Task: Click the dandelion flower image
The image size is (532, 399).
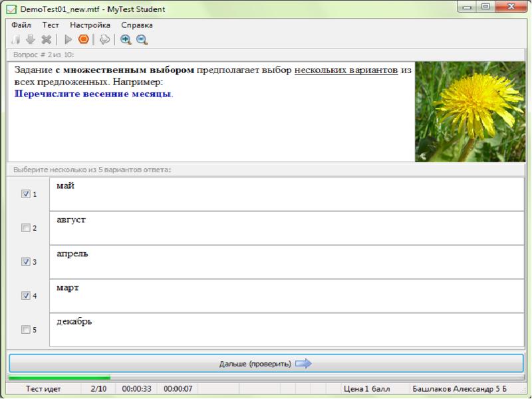Action: (469, 112)
